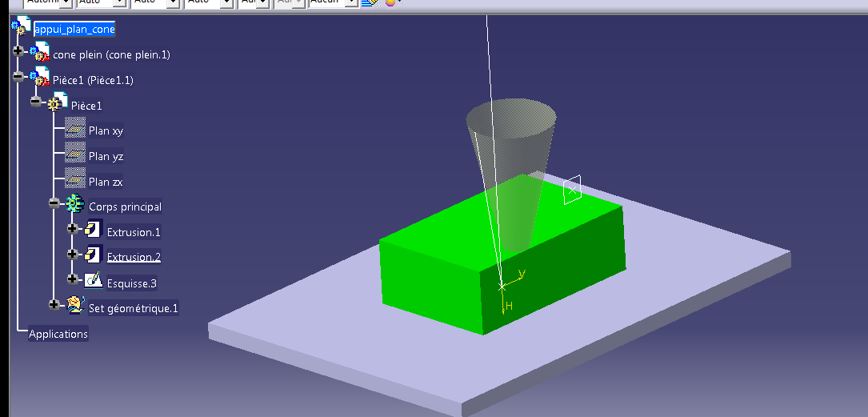Expand the Extrusion.2 node

pos(72,255)
